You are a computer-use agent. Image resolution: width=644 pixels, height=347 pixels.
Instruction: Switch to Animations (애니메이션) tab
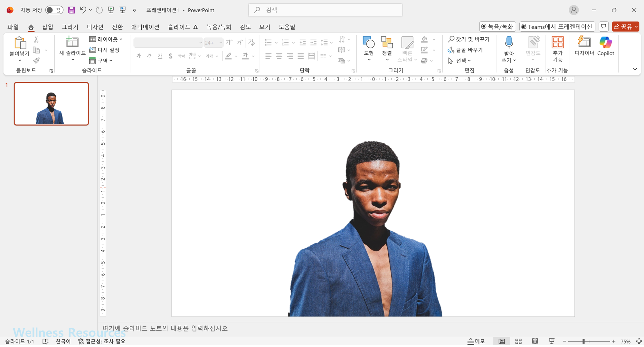pos(145,27)
